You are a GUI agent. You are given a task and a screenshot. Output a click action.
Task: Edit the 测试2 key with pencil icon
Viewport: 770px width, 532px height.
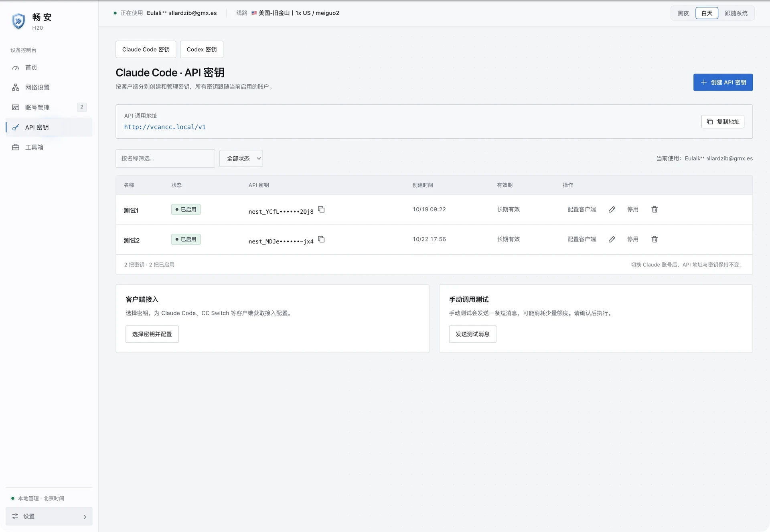pos(612,239)
